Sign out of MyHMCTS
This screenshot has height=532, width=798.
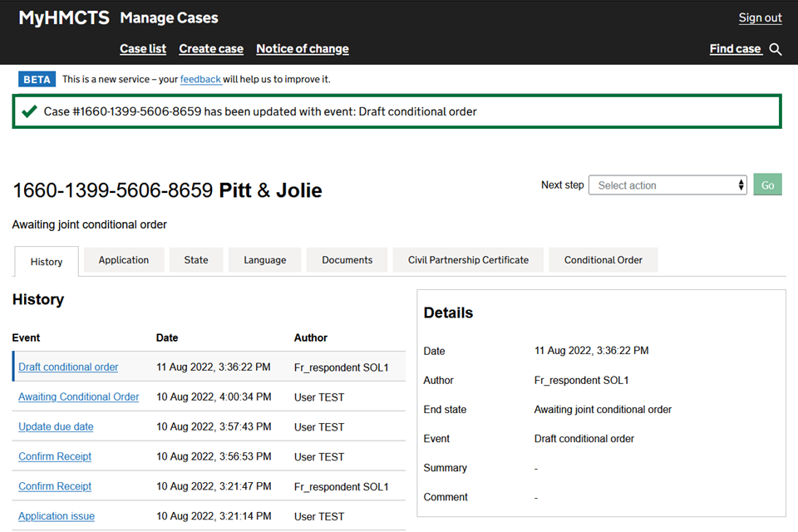click(x=760, y=18)
